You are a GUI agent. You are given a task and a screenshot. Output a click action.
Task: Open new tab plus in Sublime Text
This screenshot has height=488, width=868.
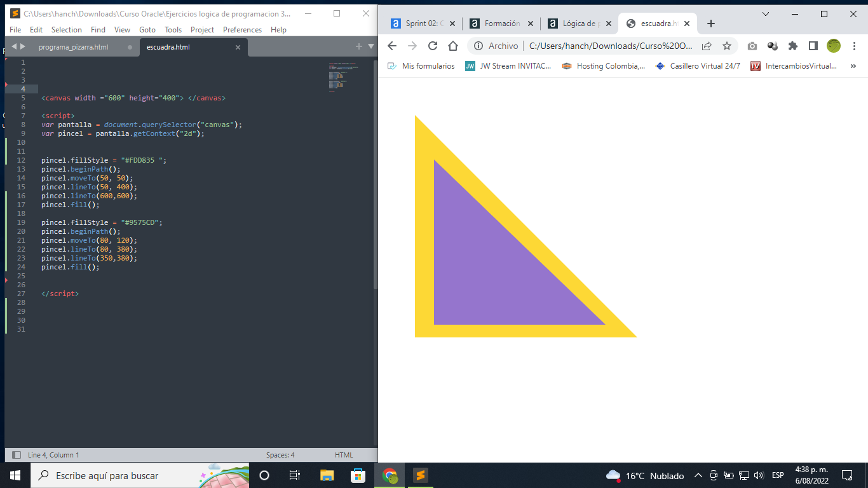358,46
